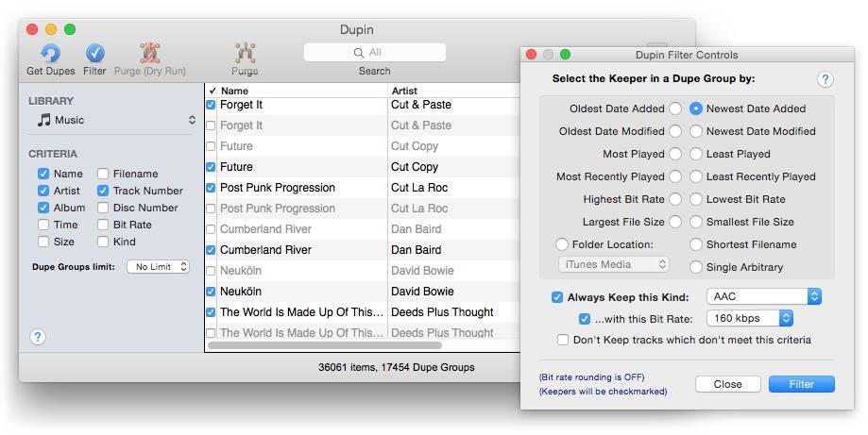Enable the Filename criteria checkbox
The image size is (868, 435).
pyautogui.click(x=103, y=174)
